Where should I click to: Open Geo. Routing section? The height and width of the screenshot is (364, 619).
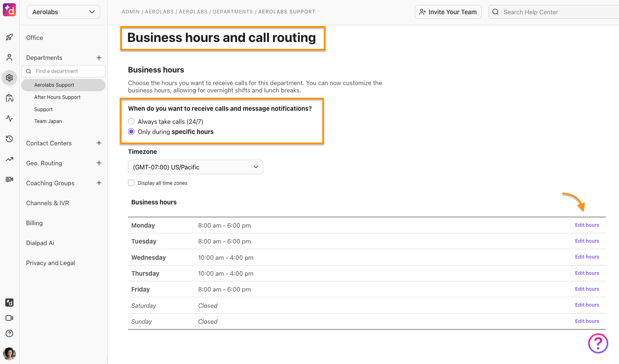[x=44, y=163]
